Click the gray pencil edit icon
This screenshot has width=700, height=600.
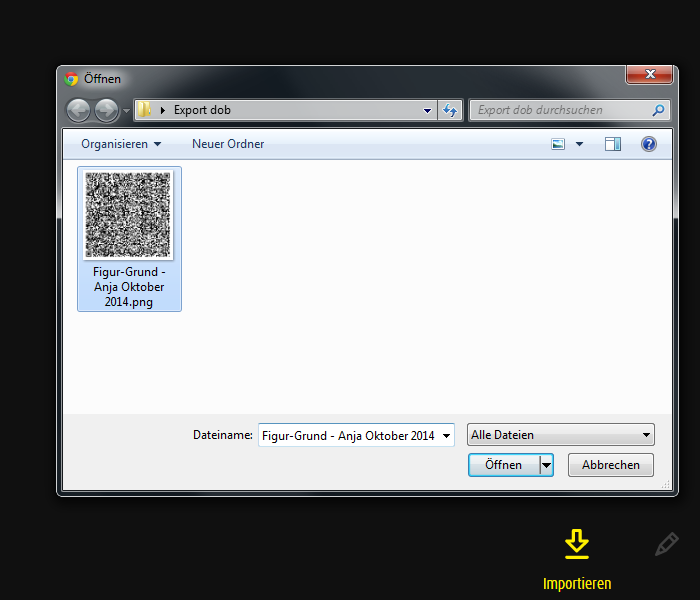pyautogui.click(x=667, y=544)
